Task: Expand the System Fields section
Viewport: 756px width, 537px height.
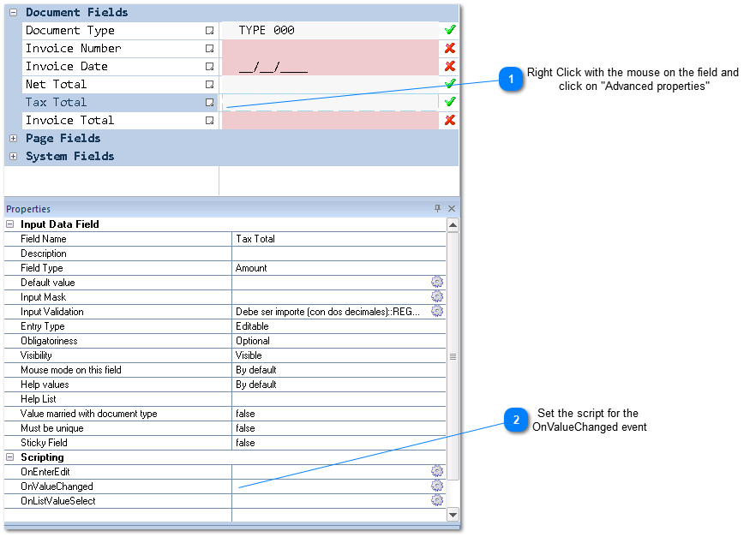Action: (13, 156)
